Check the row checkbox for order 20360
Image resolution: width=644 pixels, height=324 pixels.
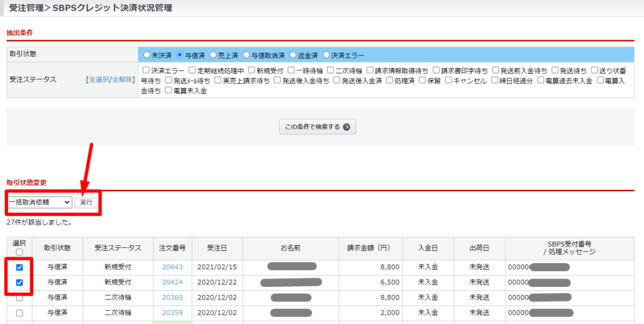19,298
